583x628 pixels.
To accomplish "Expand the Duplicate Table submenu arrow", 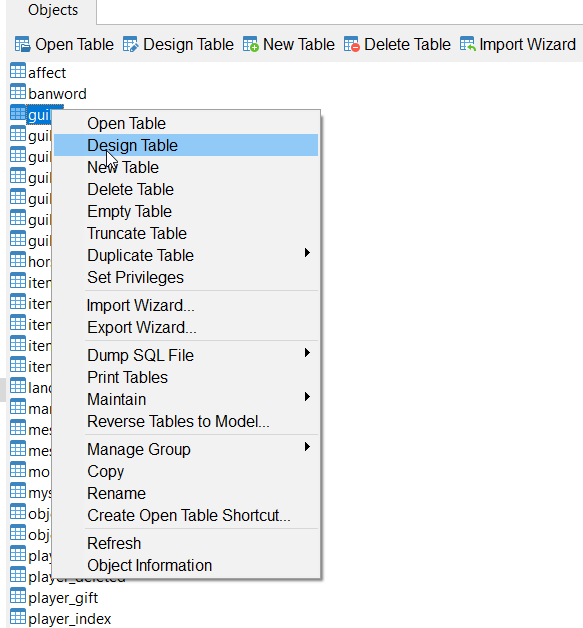I will (x=307, y=253).
